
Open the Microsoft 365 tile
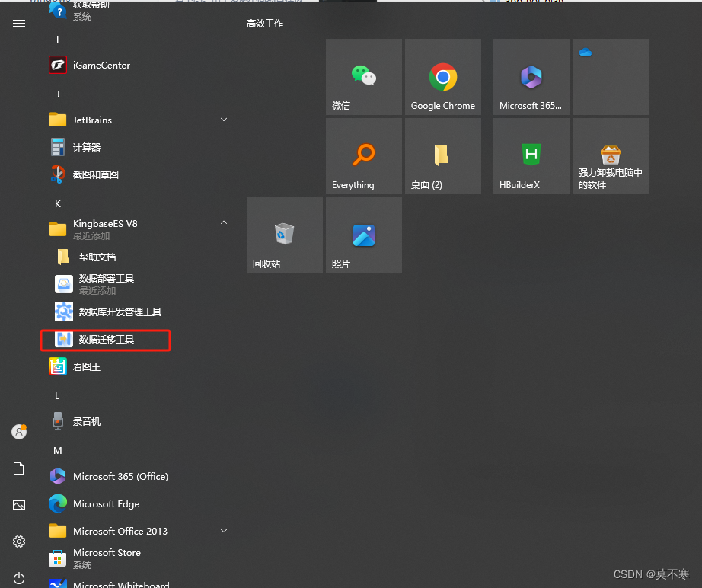pos(531,77)
